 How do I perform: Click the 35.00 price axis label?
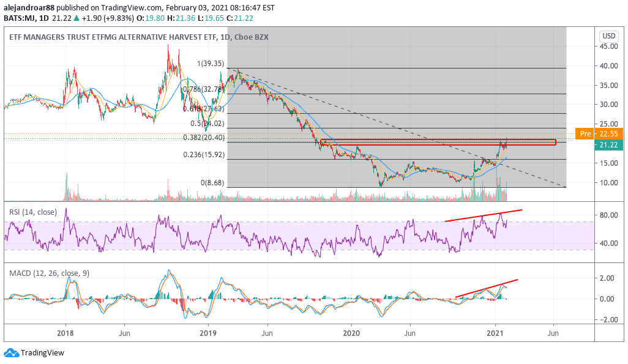(609, 85)
